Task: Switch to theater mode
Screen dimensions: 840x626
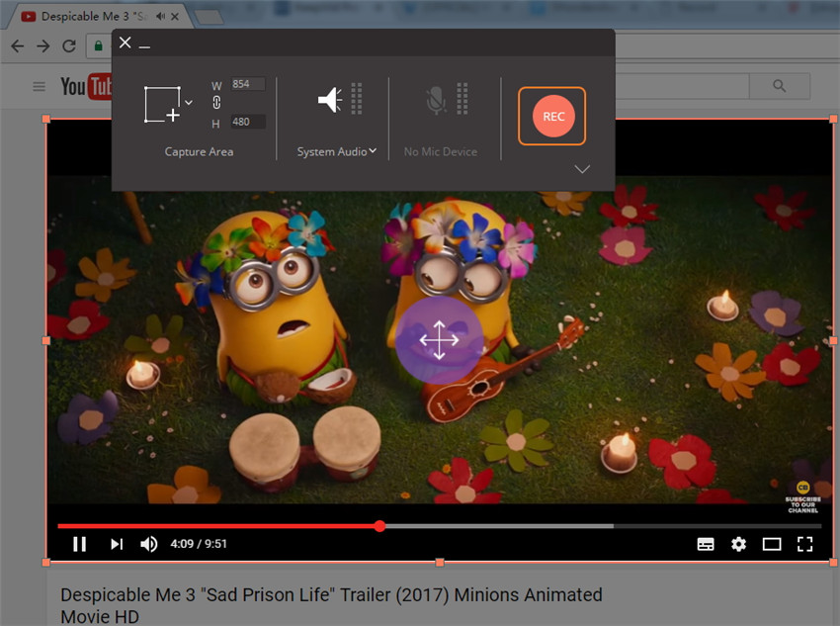Action: pos(772,545)
